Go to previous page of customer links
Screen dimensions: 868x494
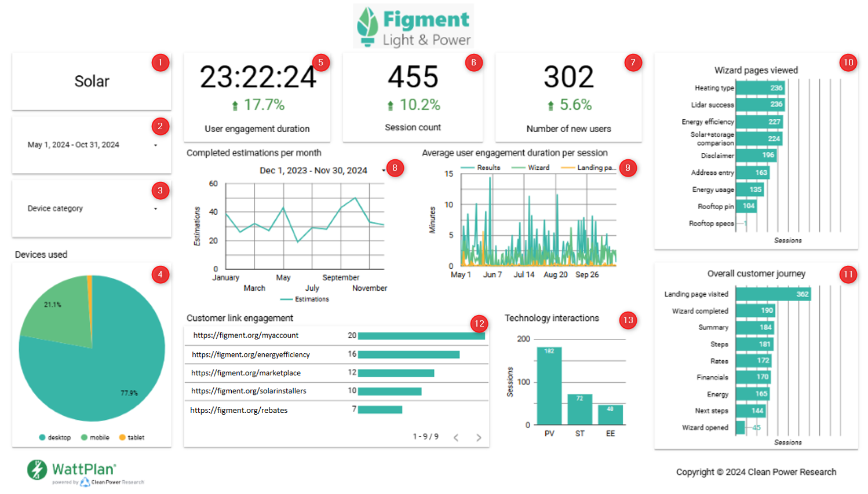(456, 438)
